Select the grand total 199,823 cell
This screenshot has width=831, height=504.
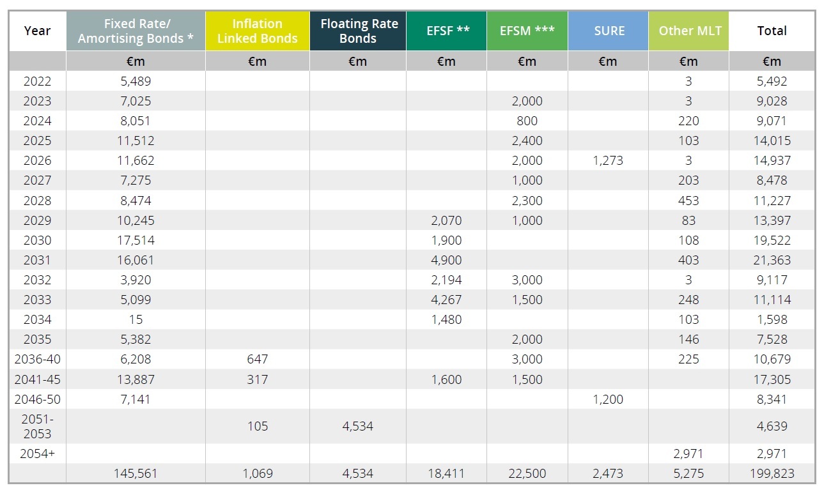point(772,473)
